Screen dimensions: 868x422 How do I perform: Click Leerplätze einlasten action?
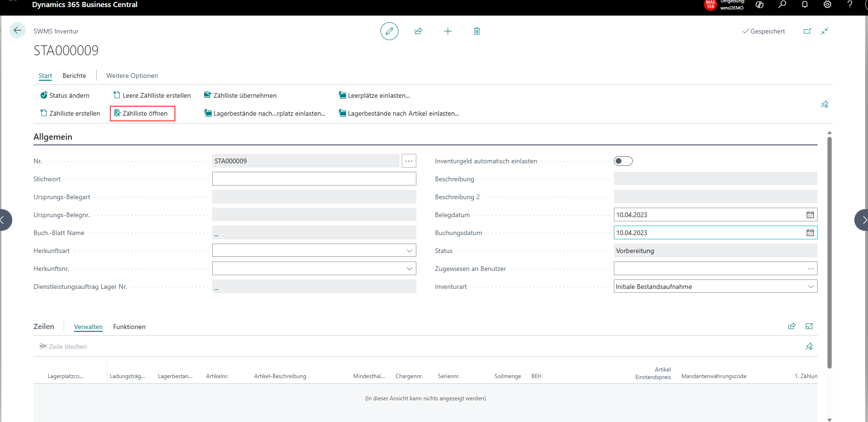click(374, 95)
